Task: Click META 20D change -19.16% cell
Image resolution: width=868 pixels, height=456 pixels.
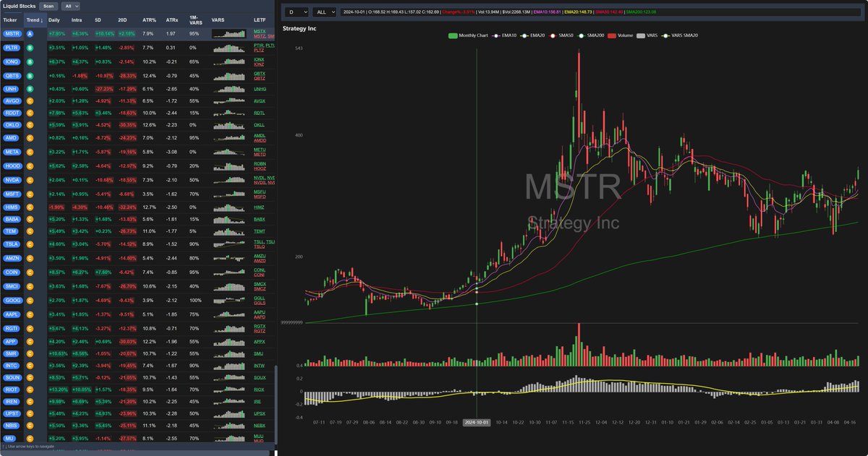Action: tap(126, 151)
